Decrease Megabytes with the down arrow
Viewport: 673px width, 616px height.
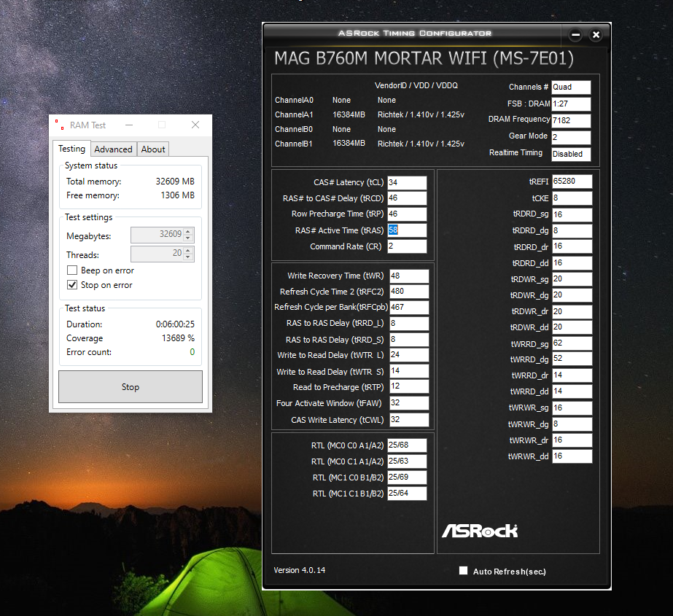[x=188, y=238]
